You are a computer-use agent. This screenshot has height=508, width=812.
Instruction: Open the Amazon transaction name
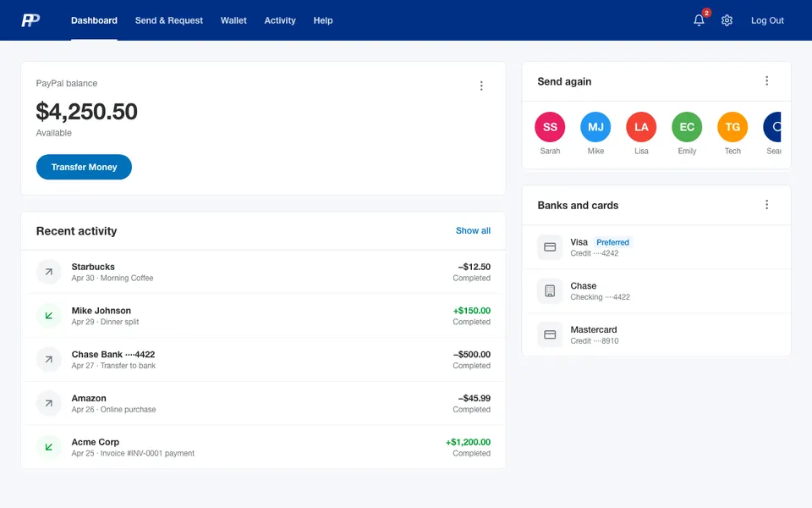pos(89,398)
